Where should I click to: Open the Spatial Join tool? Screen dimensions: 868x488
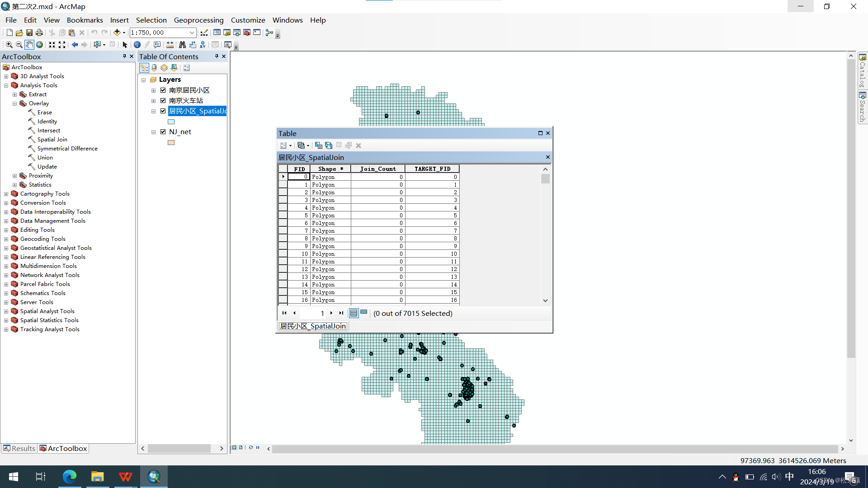pyautogui.click(x=52, y=140)
